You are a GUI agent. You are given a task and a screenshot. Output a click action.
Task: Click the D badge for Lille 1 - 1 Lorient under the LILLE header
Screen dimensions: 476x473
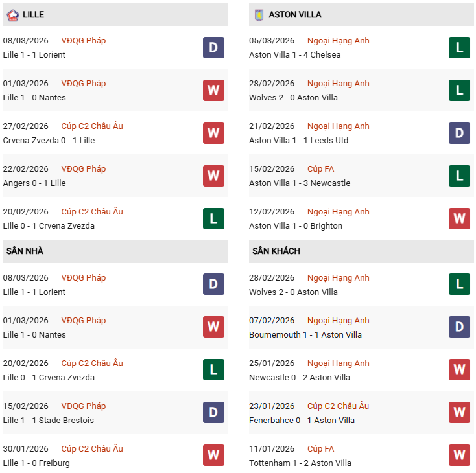click(x=213, y=47)
